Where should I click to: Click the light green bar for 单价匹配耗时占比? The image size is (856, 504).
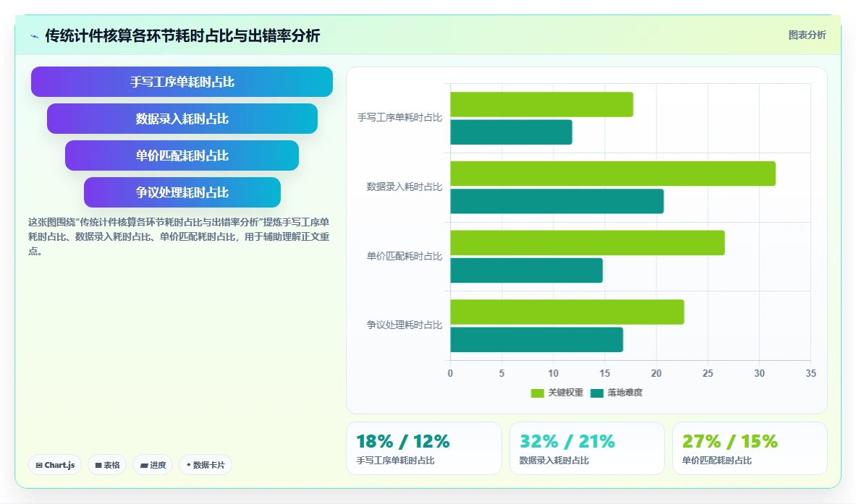[x=588, y=243]
